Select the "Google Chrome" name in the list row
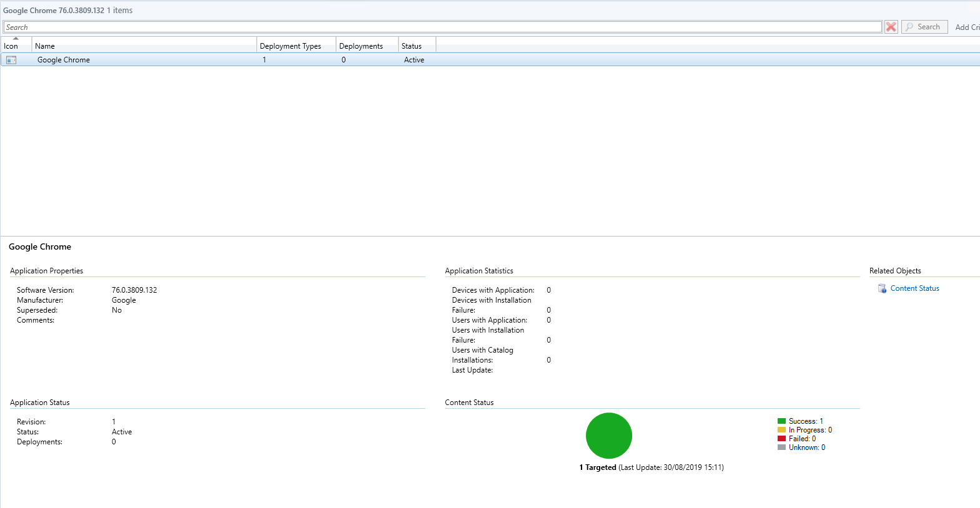Viewport: 980px width, 508px height. 64,60
